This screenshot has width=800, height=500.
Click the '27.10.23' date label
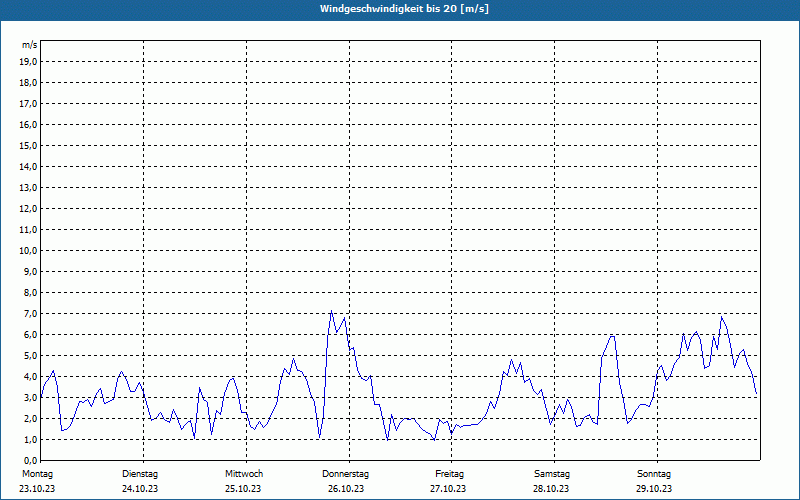[x=448, y=489]
